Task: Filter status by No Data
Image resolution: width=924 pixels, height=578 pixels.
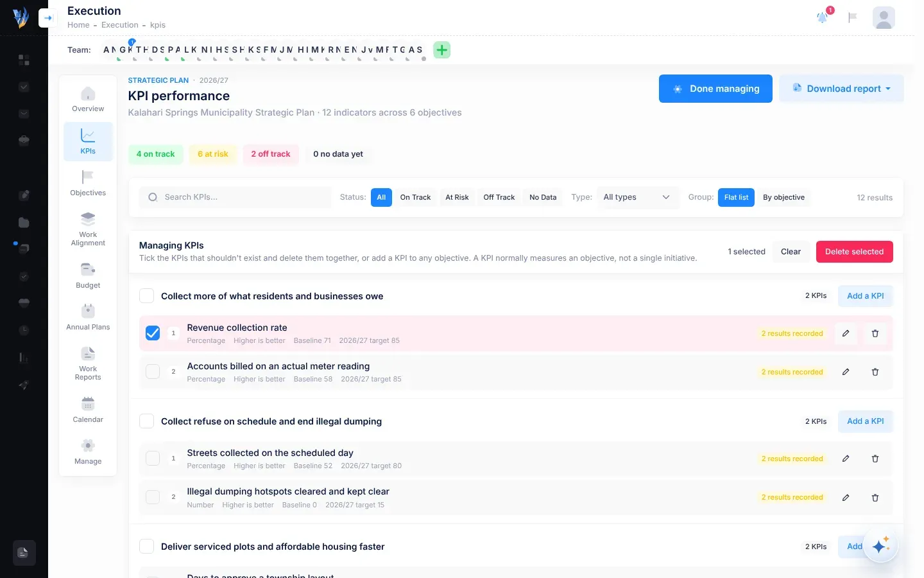Action: 543,197
